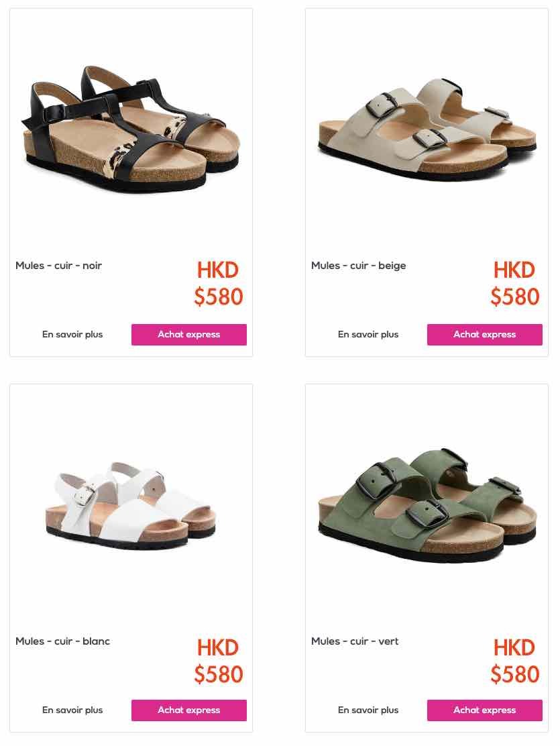Select the 'Mules - cuir - vert' title
Image resolution: width=560 pixels, height=746 pixels.
click(x=355, y=641)
